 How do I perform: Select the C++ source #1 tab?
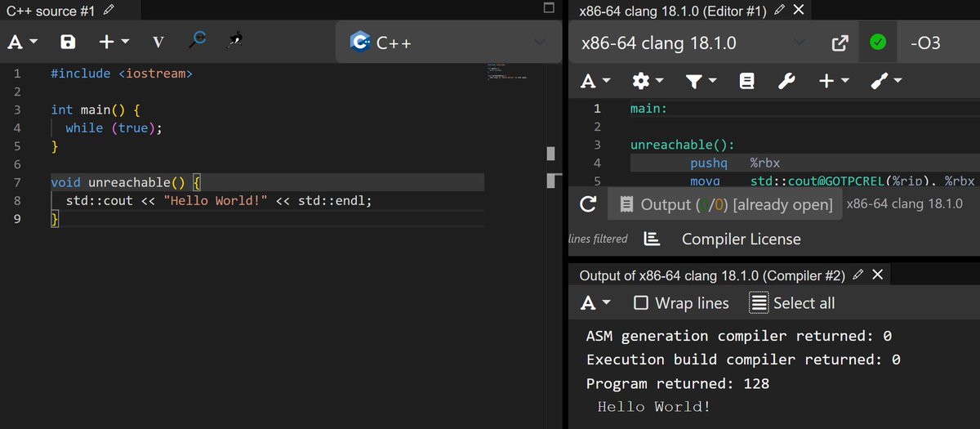52,10
